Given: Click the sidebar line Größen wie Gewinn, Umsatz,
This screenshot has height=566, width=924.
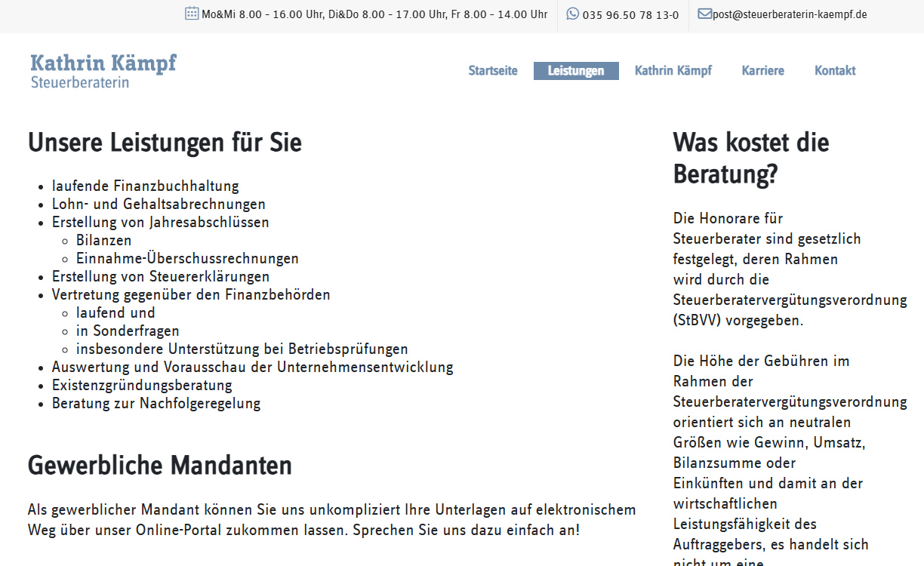Looking at the screenshot, I should click(x=769, y=442).
